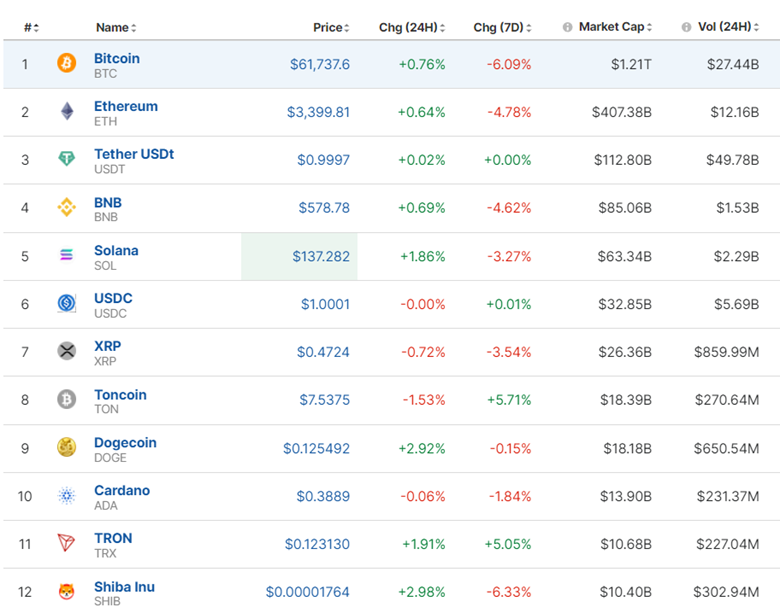Image resolution: width=780 pixels, height=613 pixels.
Task: Click the Dogecoin logo icon
Action: pyautogui.click(x=67, y=447)
